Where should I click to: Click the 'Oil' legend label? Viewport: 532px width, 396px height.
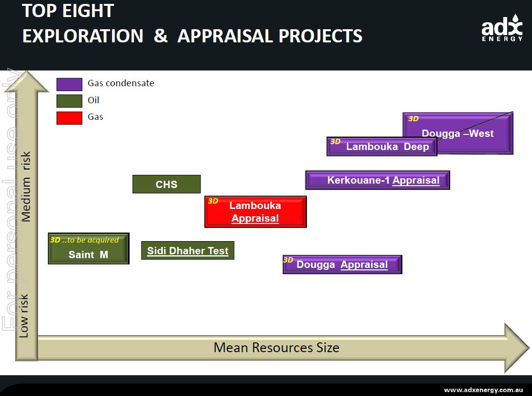pyautogui.click(x=94, y=100)
